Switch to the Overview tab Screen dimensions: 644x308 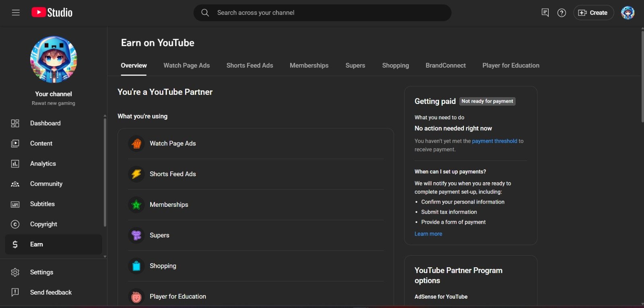(x=134, y=65)
